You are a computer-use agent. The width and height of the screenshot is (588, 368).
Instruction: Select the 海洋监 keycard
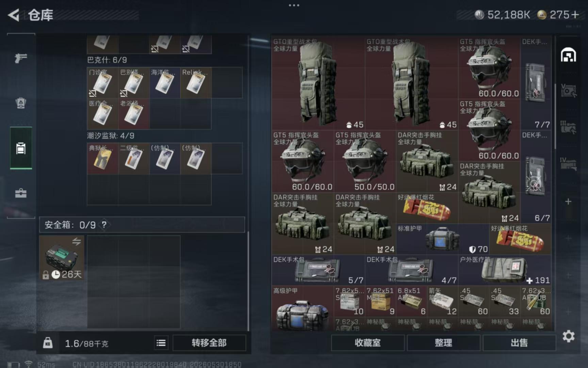[165, 83]
